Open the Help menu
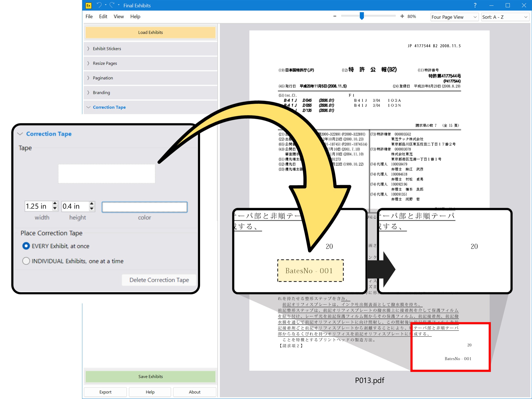Screen dimensions: 532x399 pyautogui.click(x=135, y=16)
